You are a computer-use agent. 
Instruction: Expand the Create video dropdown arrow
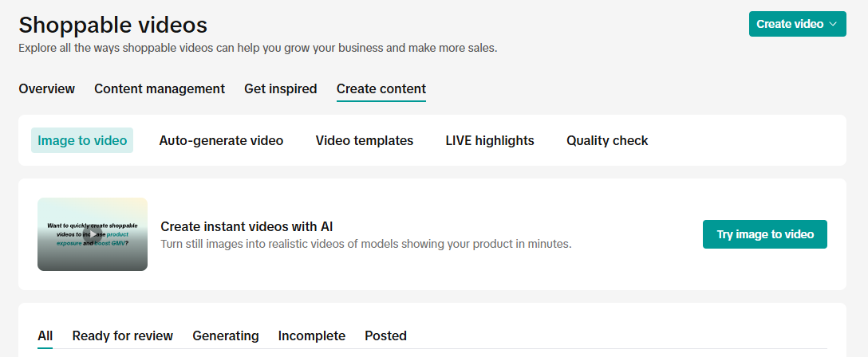coord(834,24)
